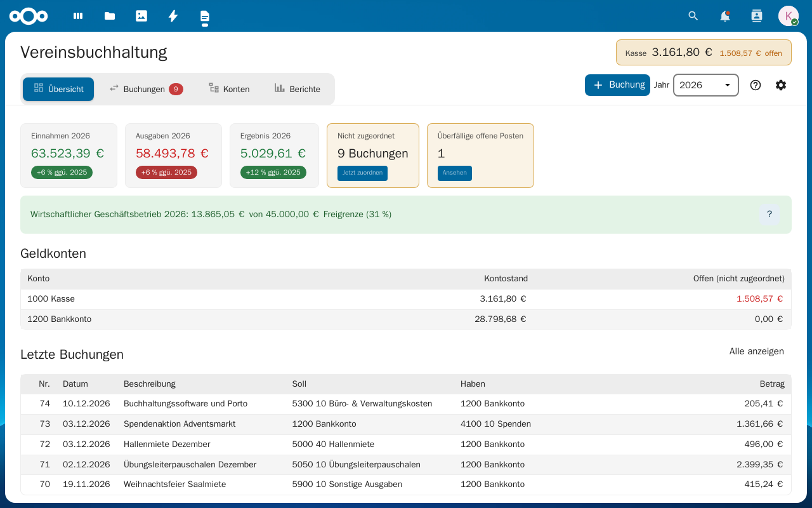Click the 5300 10 Büro- & Verwaltungskosten cell
The height and width of the screenshot is (508, 812).
(362, 404)
